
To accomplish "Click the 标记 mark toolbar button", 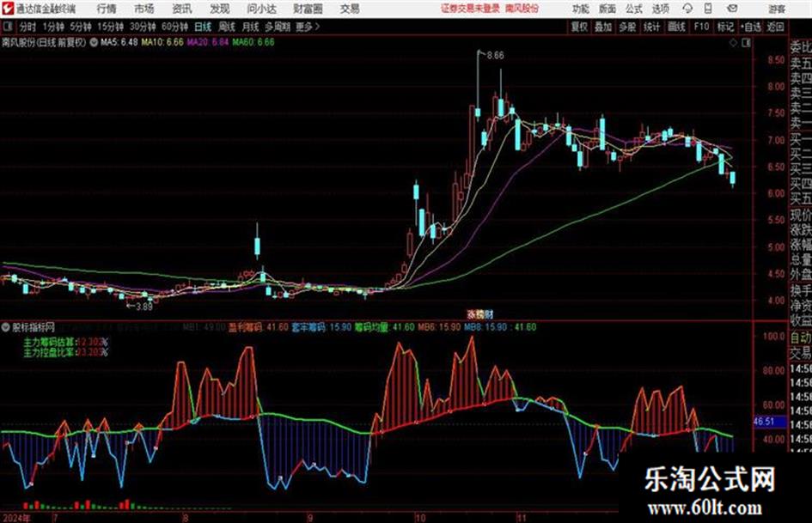I will (725, 27).
